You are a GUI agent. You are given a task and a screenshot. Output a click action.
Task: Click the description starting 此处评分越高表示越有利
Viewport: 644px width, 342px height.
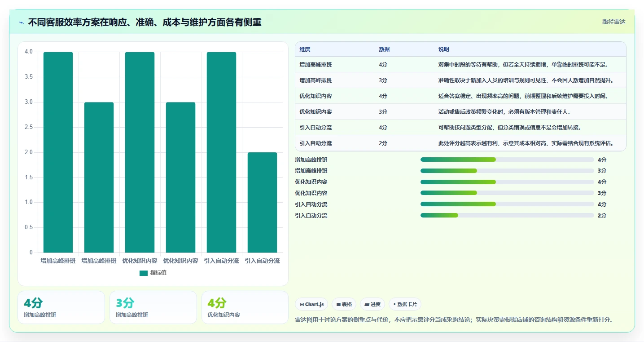[526, 143]
